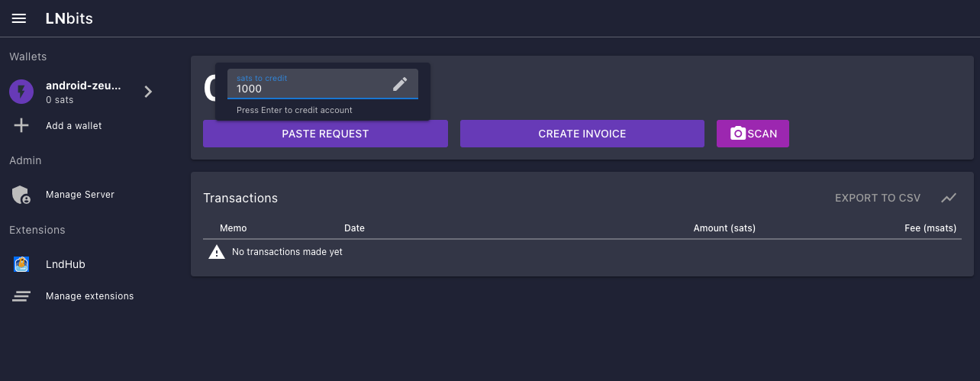Expand the android-zeu wallet chevron arrow

click(x=148, y=92)
